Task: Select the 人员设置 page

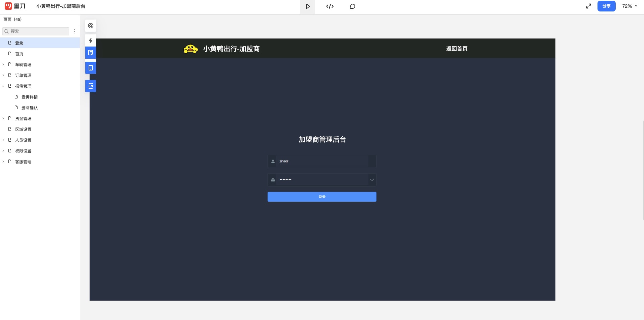Action: [40, 140]
